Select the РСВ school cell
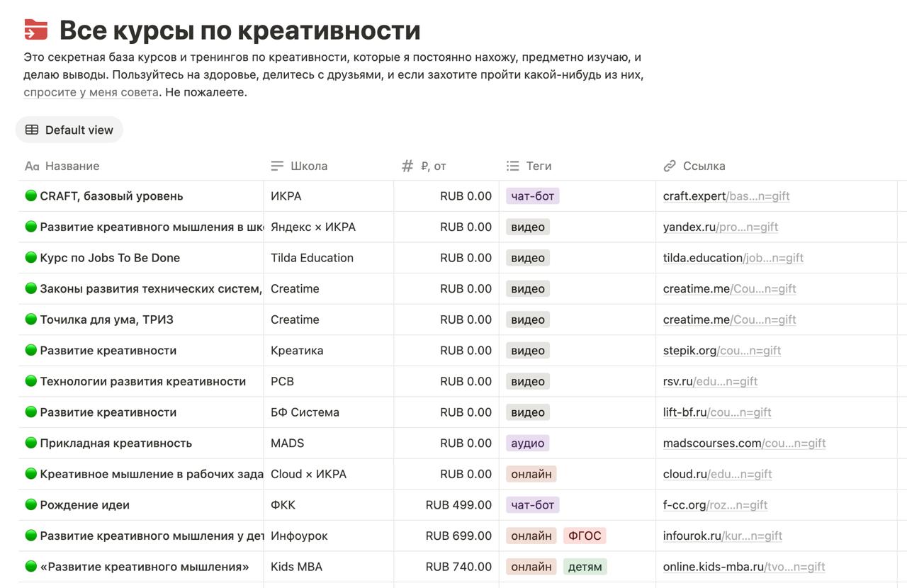 click(329, 381)
